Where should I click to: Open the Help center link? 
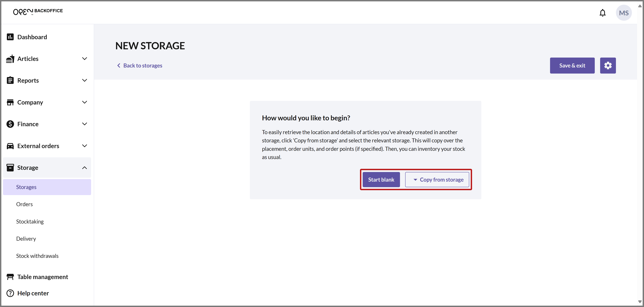point(33,293)
